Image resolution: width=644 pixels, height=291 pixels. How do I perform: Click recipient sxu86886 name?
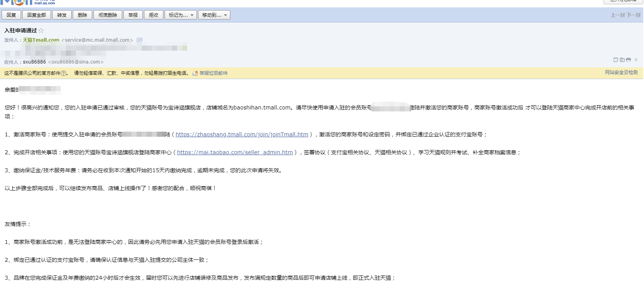pyautogui.click(x=34, y=62)
